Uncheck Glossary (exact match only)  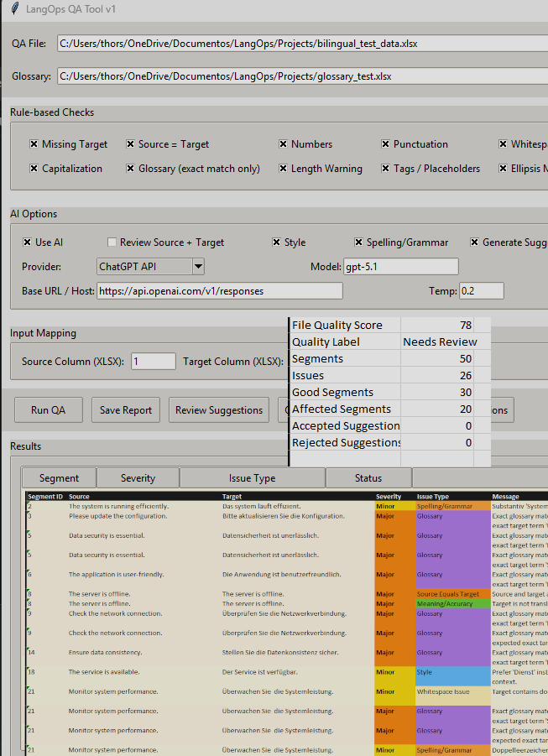click(131, 169)
